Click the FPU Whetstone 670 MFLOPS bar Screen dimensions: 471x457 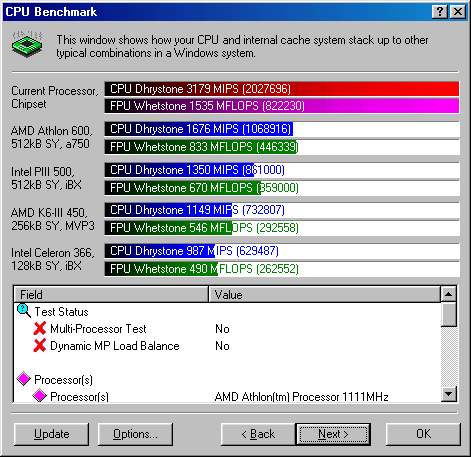(282, 188)
